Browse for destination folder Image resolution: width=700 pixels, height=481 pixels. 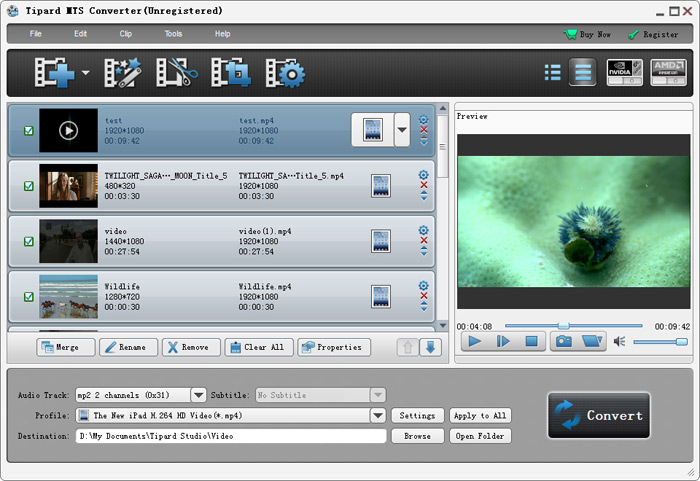click(417, 436)
